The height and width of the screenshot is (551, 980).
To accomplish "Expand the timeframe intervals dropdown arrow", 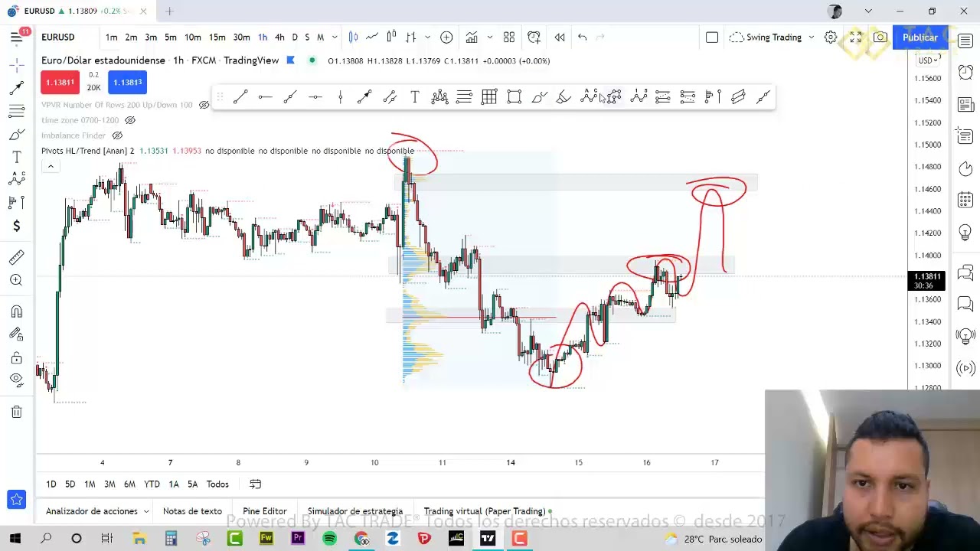I will click(x=335, y=37).
